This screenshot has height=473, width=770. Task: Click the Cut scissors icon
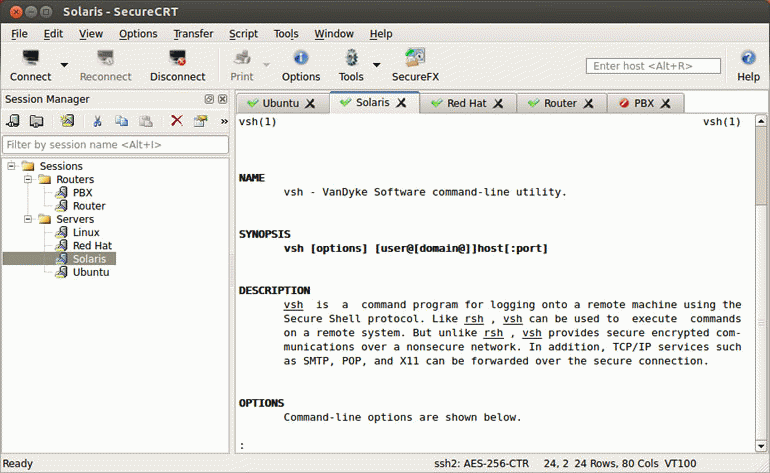click(x=97, y=121)
